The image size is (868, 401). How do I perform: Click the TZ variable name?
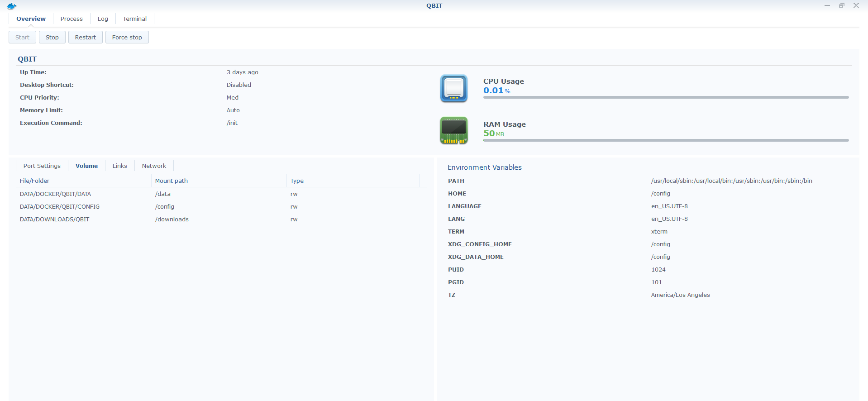tap(452, 295)
